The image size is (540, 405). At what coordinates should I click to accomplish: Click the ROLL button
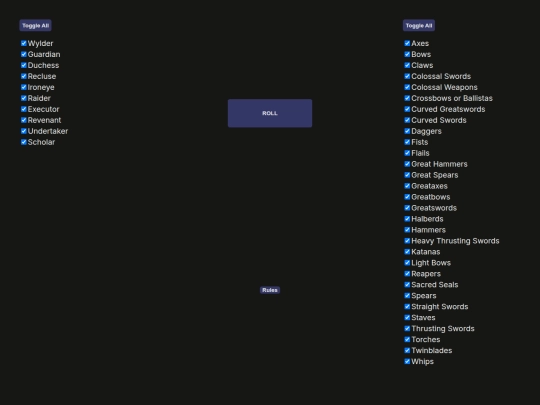click(270, 113)
